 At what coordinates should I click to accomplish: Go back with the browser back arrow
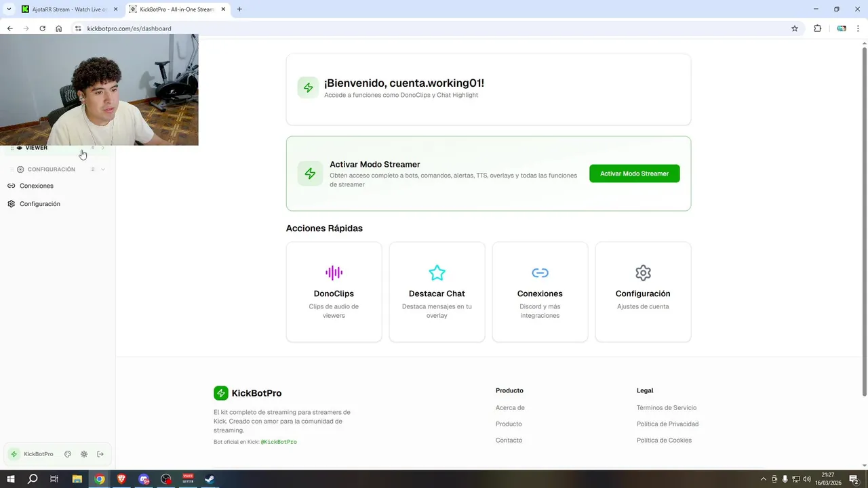(x=9, y=28)
